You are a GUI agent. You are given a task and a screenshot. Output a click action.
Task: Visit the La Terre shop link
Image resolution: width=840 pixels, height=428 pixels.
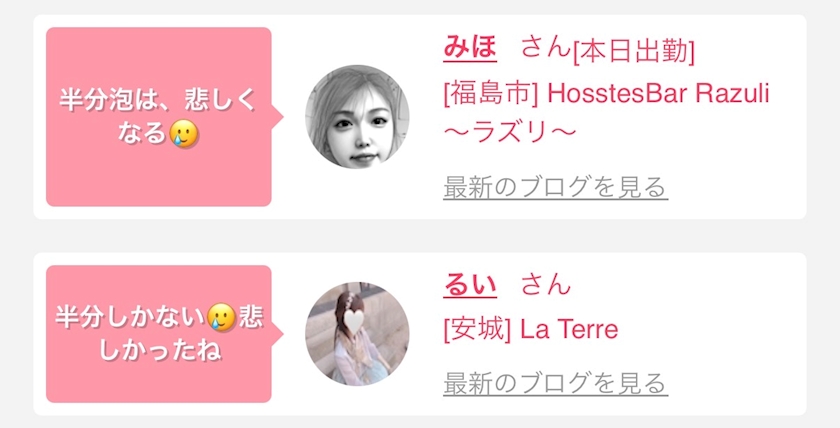point(531,330)
